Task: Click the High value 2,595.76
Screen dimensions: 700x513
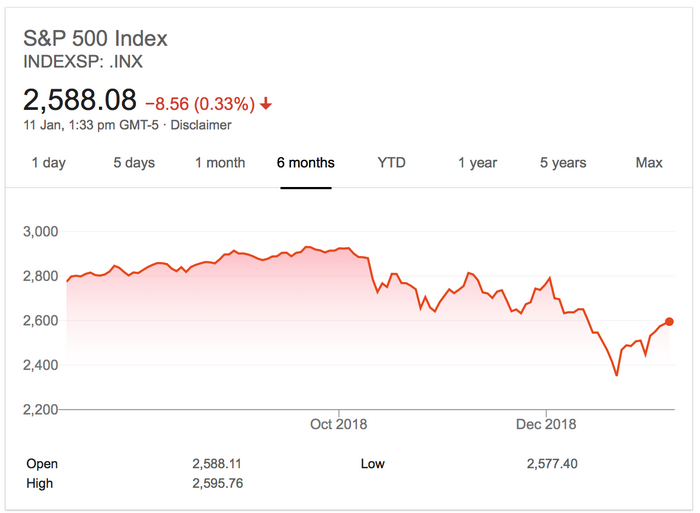Action: pos(217,484)
